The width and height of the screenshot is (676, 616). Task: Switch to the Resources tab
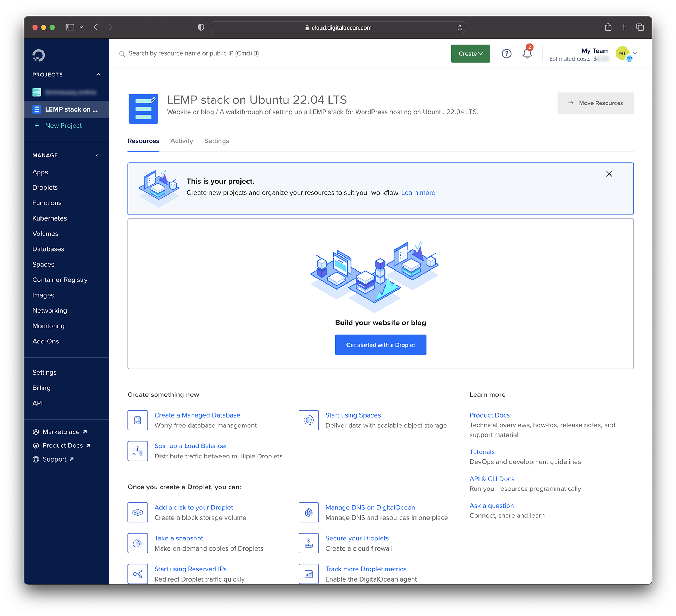pos(143,141)
